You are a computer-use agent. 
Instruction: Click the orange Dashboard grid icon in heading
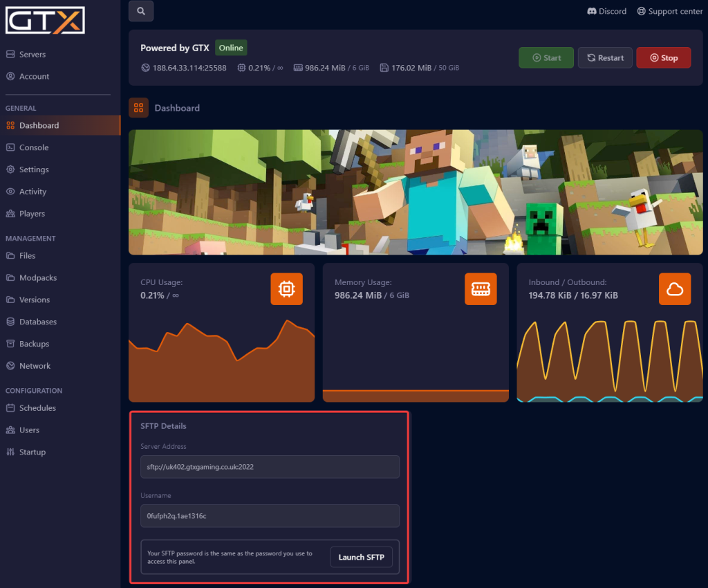(x=138, y=108)
